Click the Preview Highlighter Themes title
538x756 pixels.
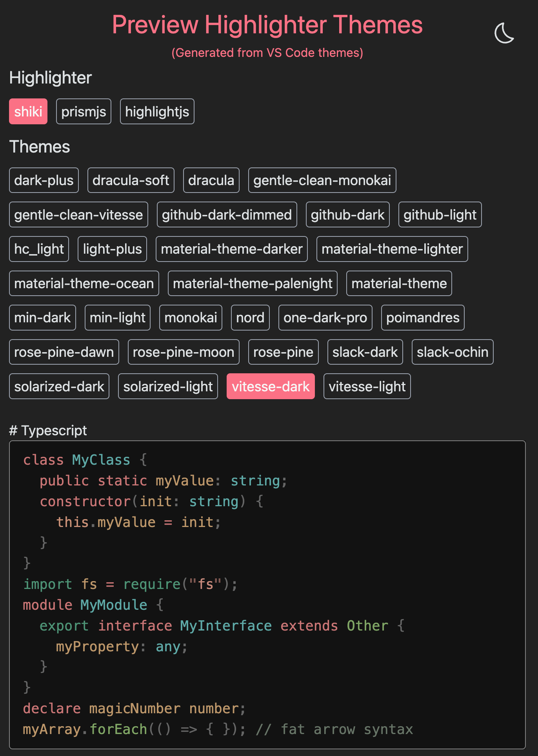pyautogui.click(x=267, y=25)
